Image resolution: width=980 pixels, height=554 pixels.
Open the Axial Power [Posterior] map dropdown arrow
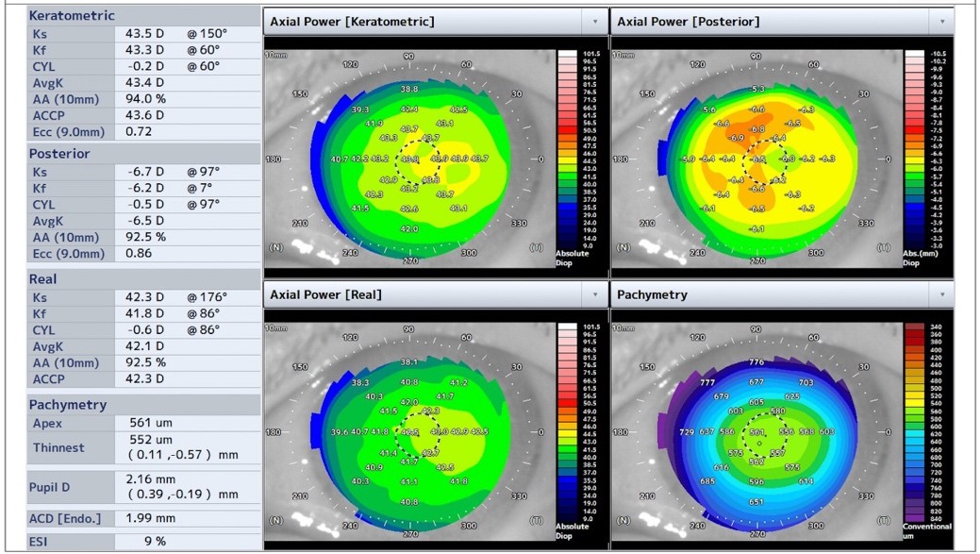[x=942, y=22]
